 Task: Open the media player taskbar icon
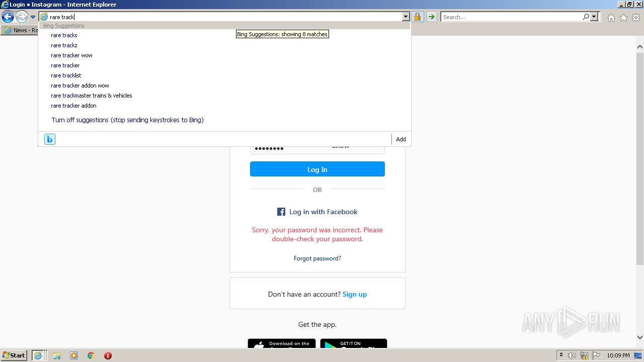point(74,355)
